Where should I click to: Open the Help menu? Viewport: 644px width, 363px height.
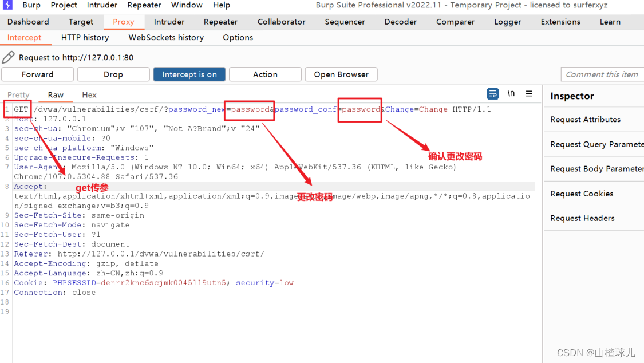(222, 5)
